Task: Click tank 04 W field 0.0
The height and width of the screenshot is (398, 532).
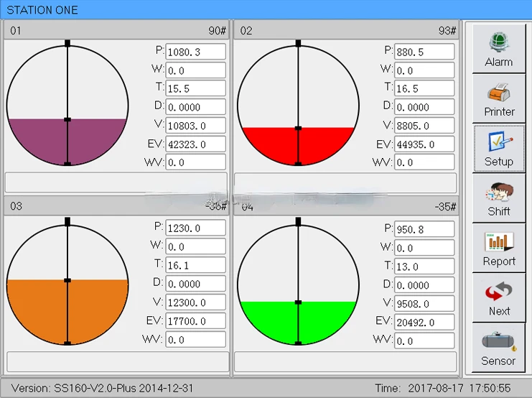Action: [424, 248]
